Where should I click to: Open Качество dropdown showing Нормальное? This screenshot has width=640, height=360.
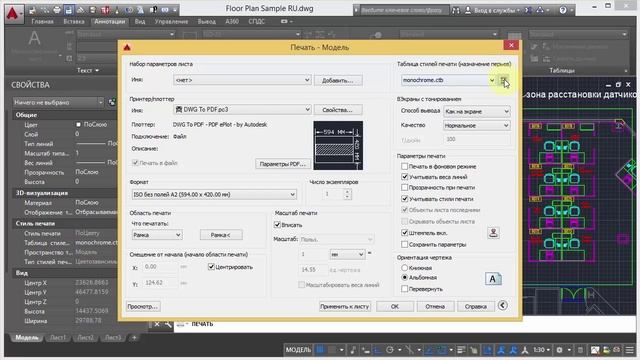pyautogui.click(x=477, y=125)
